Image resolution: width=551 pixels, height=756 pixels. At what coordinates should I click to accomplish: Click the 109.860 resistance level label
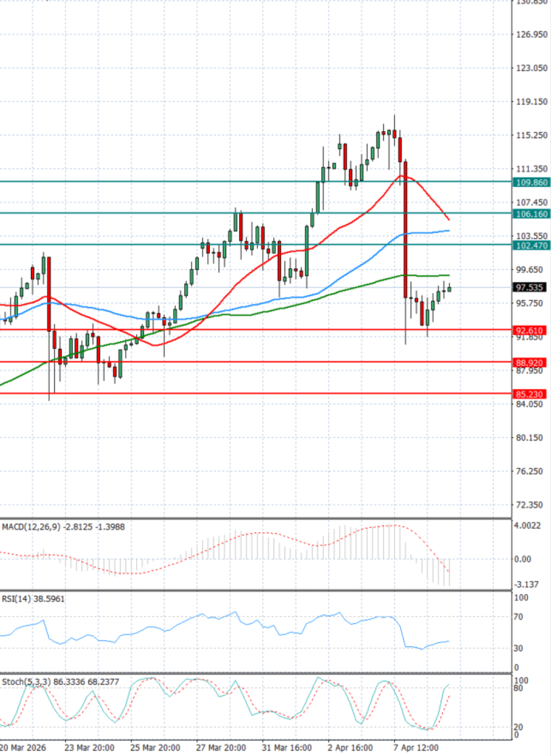[531, 182]
